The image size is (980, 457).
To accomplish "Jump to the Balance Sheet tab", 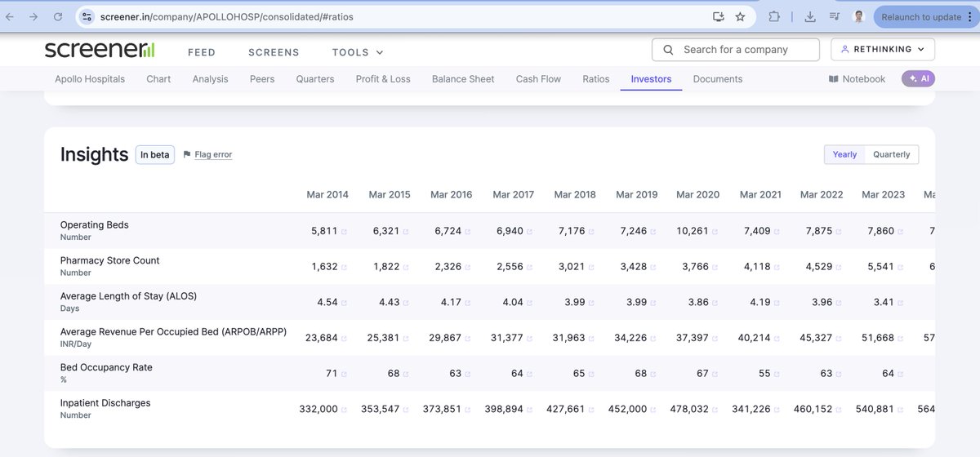I will click(463, 79).
